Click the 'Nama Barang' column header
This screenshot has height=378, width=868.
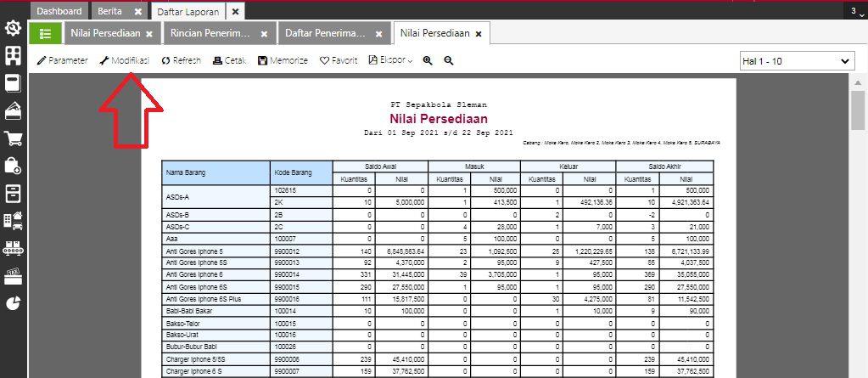216,173
